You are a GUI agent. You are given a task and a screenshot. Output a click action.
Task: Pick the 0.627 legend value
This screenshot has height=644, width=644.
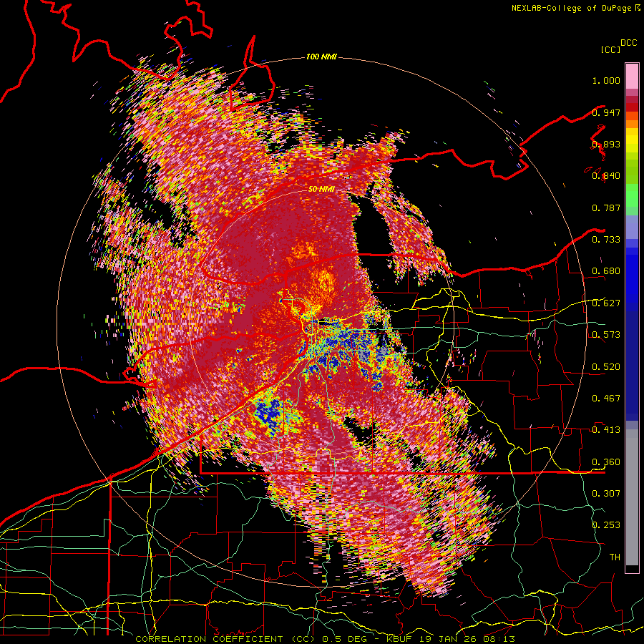(606, 303)
